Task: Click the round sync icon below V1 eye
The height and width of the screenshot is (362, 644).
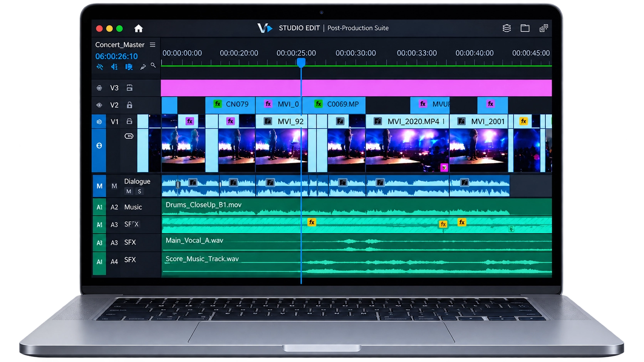Action: (x=99, y=146)
